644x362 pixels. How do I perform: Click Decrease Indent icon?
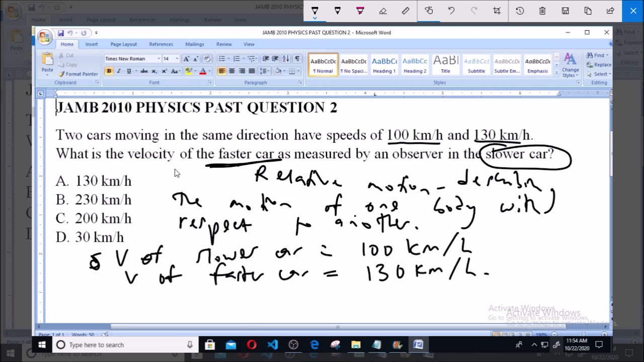pos(266,59)
